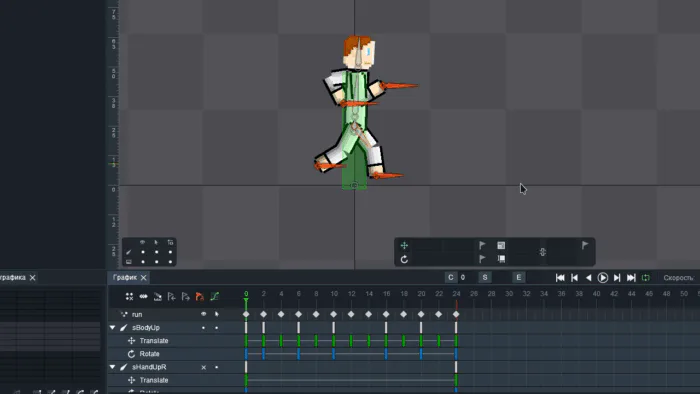Click the vertical scale arrows icon in transform panel
Viewport: 700px width, 394px height.
pos(543,252)
